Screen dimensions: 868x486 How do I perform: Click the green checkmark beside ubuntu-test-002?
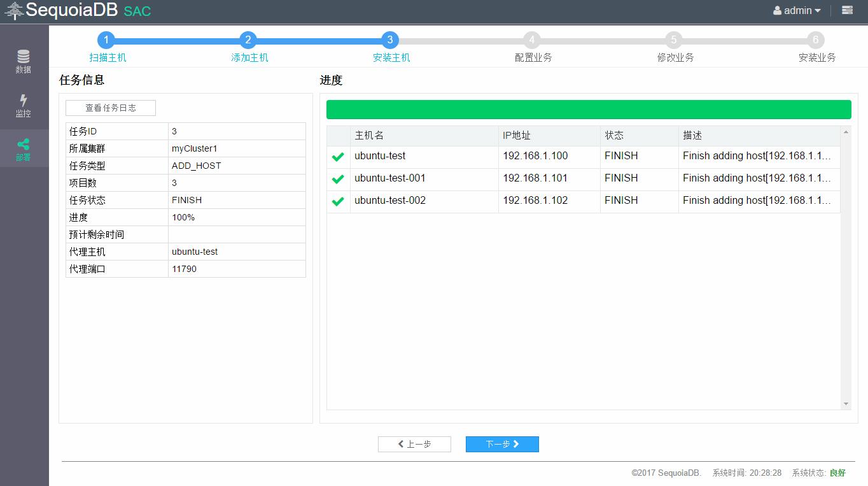coord(338,201)
